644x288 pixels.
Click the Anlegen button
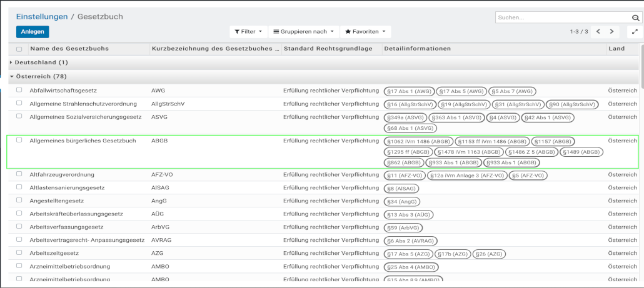click(x=33, y=31)
